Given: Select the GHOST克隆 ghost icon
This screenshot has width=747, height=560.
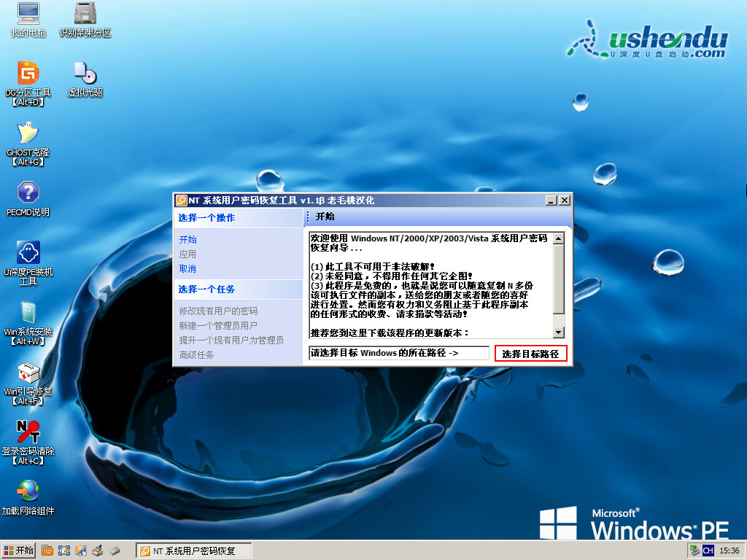Looking at the screenshot, I should 28,134.
